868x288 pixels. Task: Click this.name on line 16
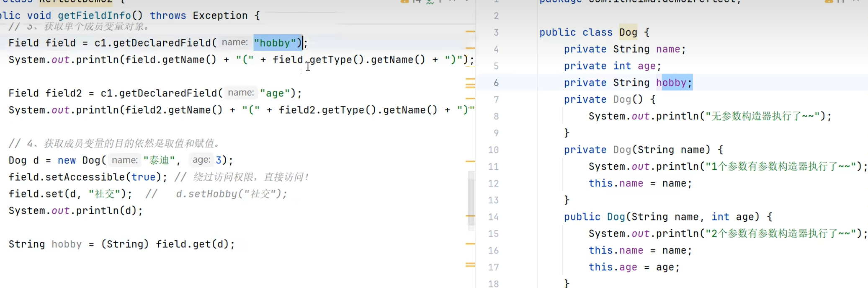(x=616, y=250)
